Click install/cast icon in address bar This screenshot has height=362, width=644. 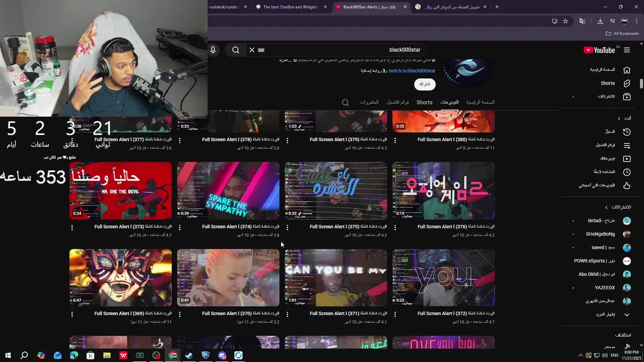coord(554,21)
